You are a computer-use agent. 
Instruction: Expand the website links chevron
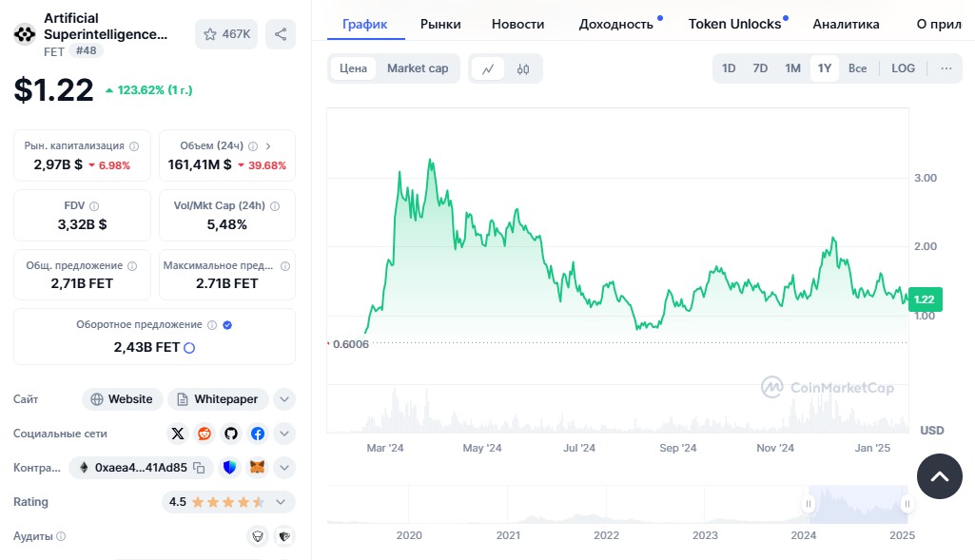(284, 399)
